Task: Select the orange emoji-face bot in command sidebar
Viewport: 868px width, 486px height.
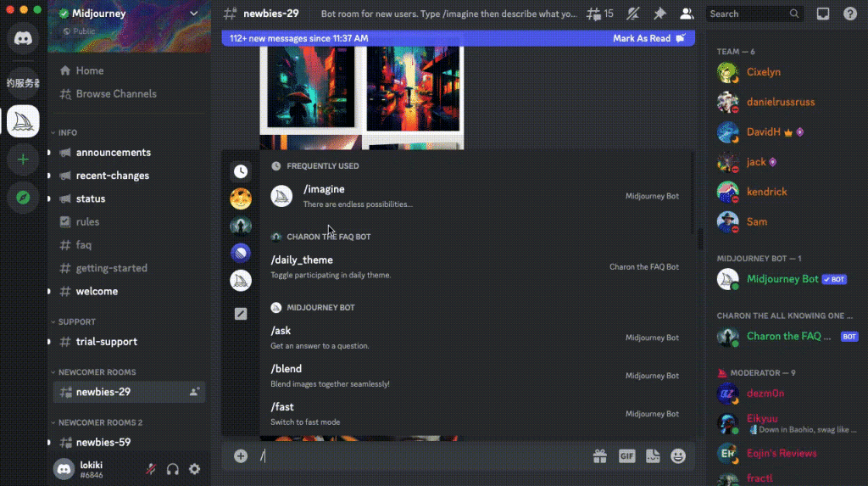Action: click(x=240, y=198)
